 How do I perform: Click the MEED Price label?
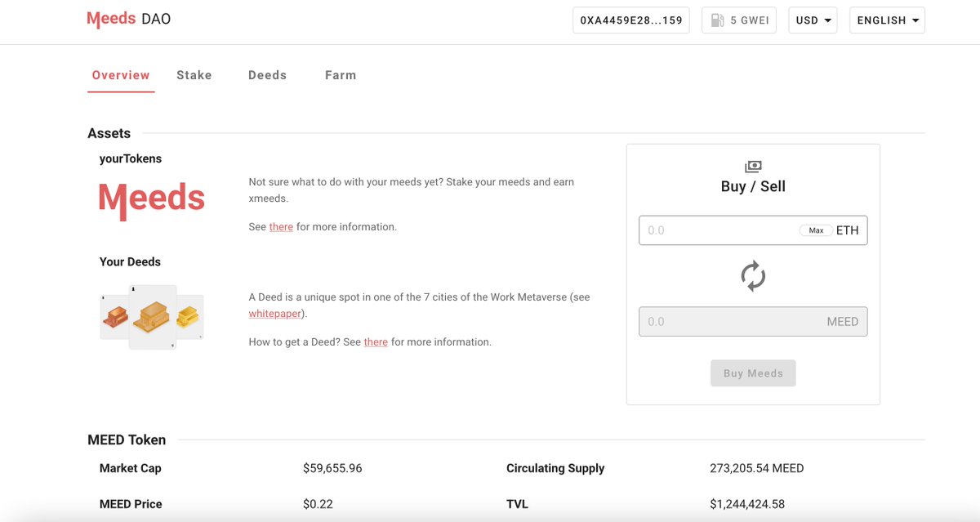pyautogui.click(x=131, y=504)
